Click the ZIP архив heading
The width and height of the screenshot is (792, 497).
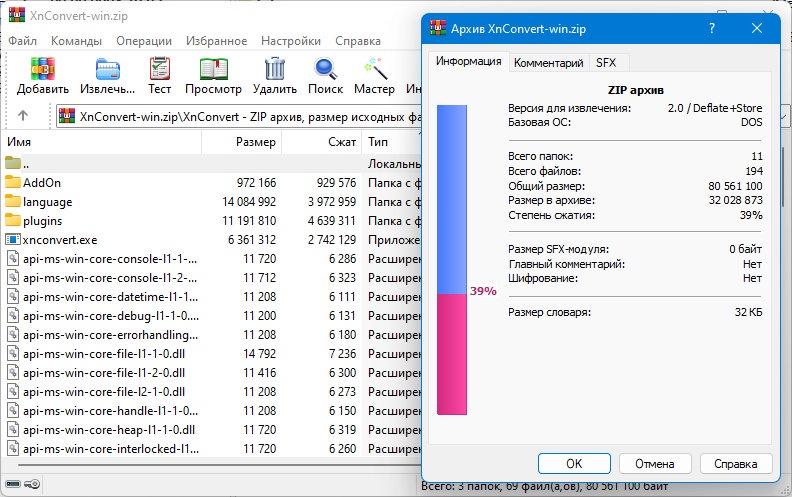tap(635, 90)
